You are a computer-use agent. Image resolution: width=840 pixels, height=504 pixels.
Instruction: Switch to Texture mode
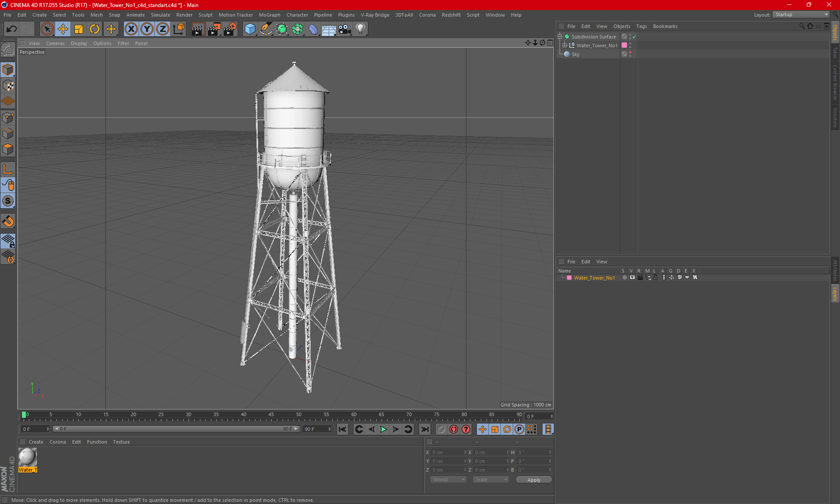pos(8,86)
